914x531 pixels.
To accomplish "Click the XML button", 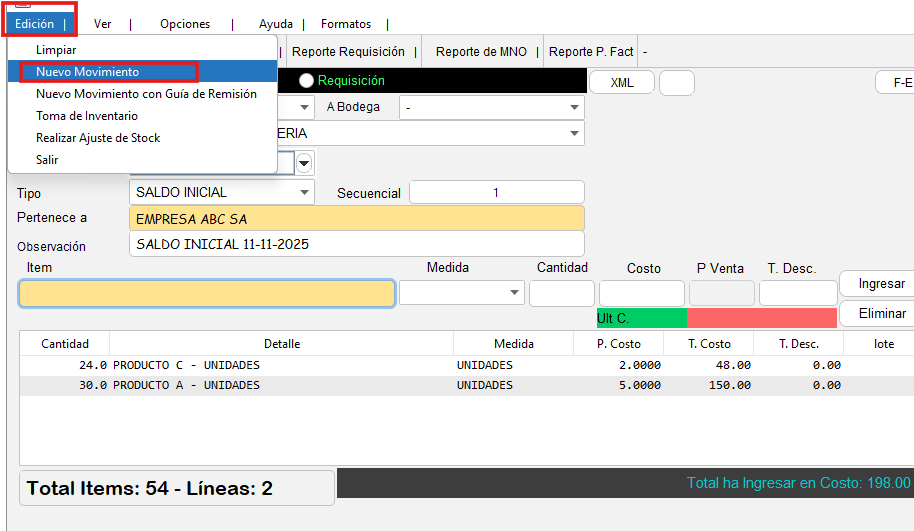I will point(621,82).
